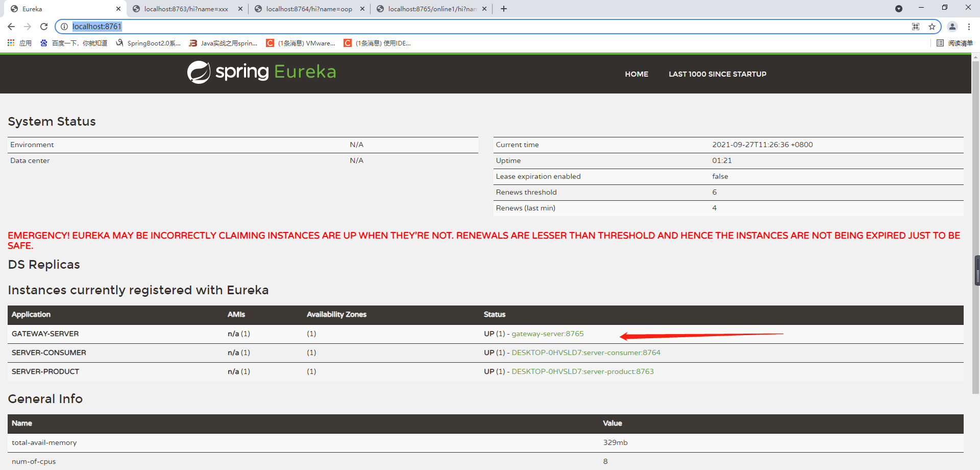Viewport: 980px width, 470px height.
Task: Click the SERVER-PRODUCT application name
Action: 45,371
